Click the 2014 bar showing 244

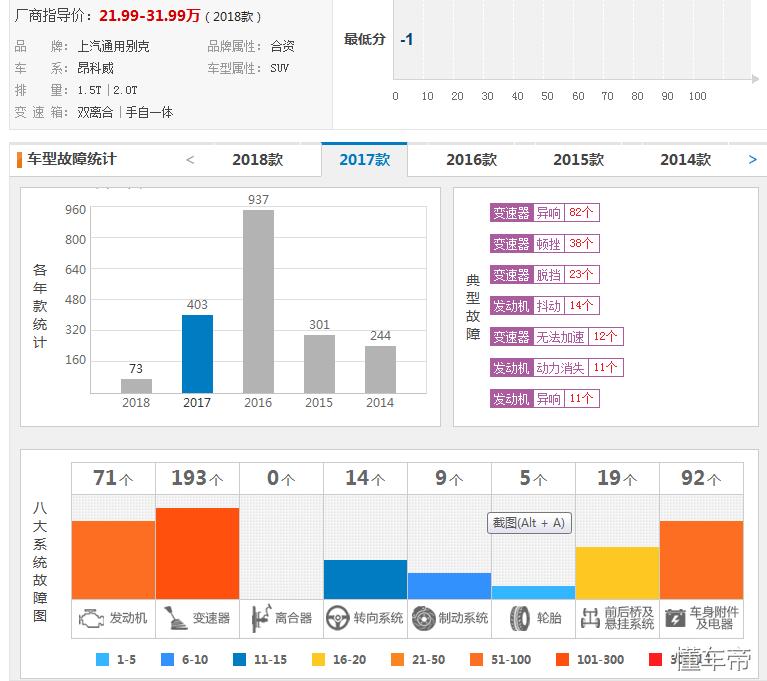coord(381,369)
